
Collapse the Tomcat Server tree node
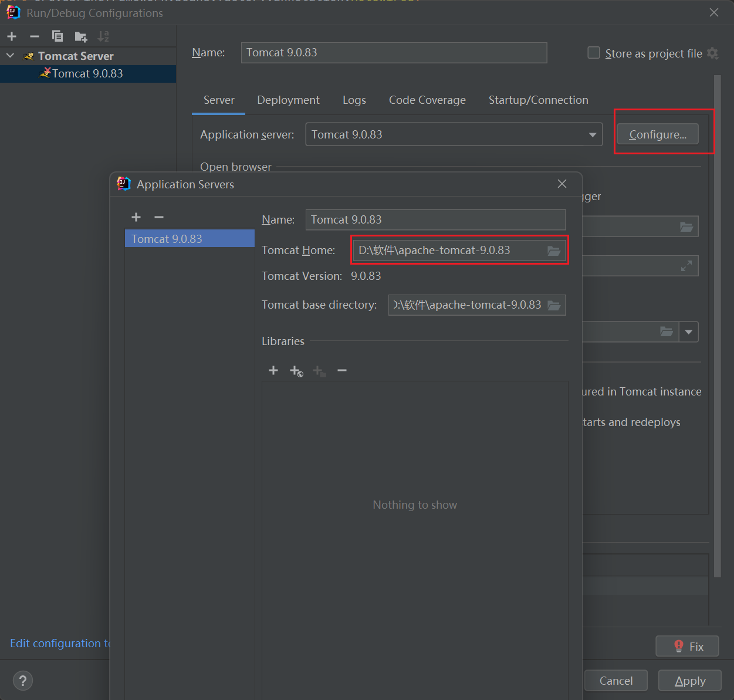11,56
